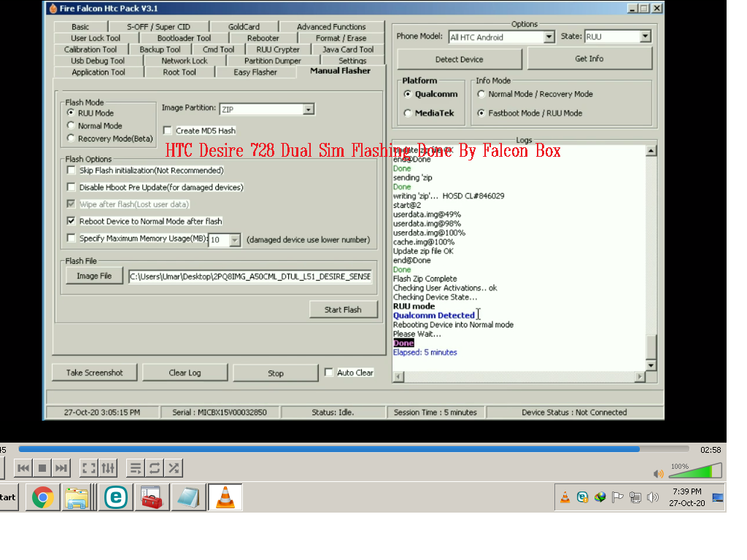Click Get Info button

click(589, 58)
